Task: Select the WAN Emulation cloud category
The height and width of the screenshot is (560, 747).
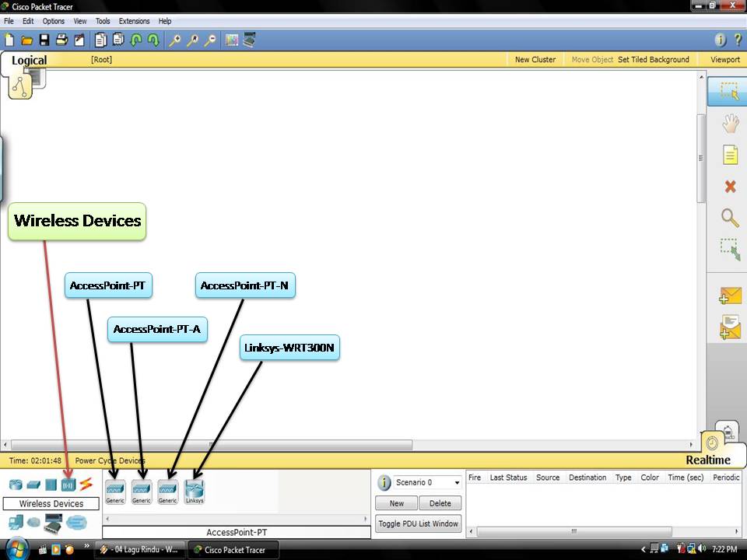Action: coord(33,523)
